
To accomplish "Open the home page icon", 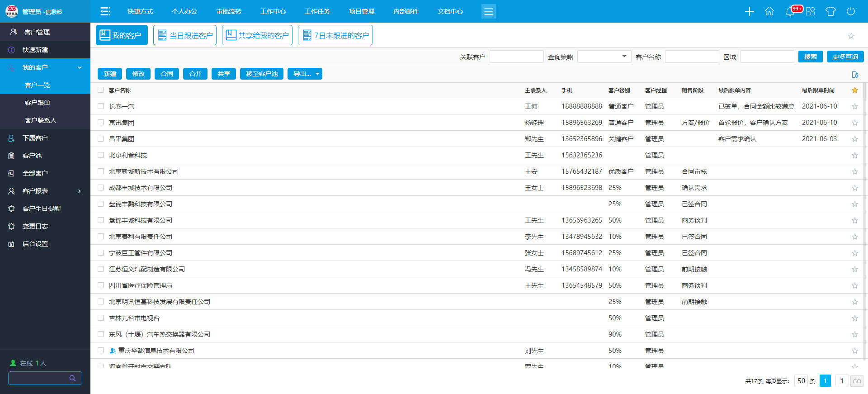I will pyautogui.click(x=769, y=11).
